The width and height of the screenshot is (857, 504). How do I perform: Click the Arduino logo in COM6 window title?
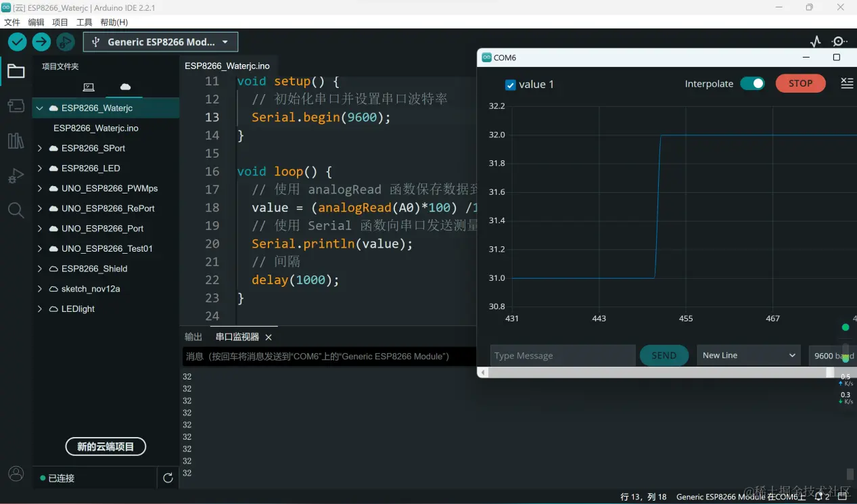(486, 58)
